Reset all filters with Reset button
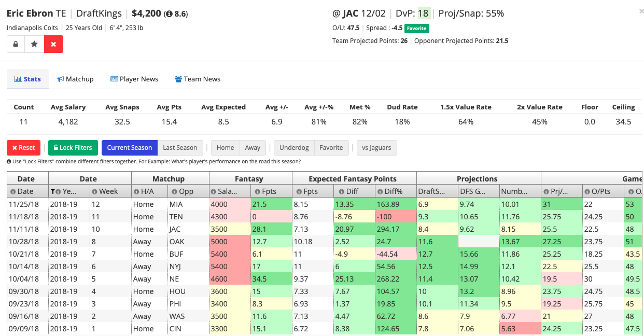Viewport: 644px width, 336px height. coord(24,148)
